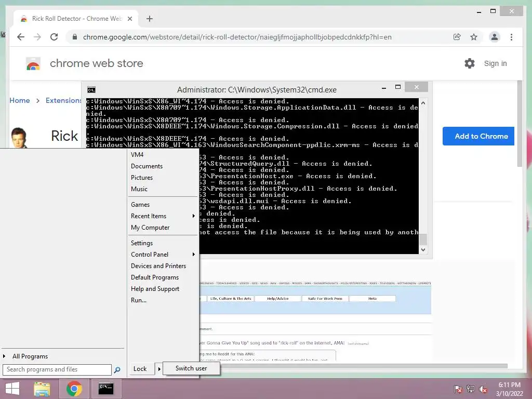Open Documents from Start menu
The height and width of the screenshot is (399, 532).
pyautogui.click(x=147, y=166)
